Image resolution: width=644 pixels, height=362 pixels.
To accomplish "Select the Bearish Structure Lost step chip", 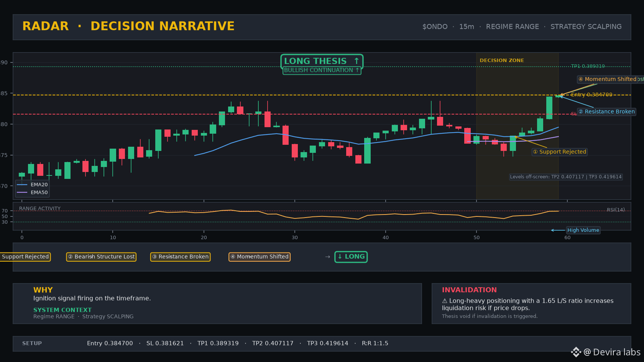I will 101,257.
